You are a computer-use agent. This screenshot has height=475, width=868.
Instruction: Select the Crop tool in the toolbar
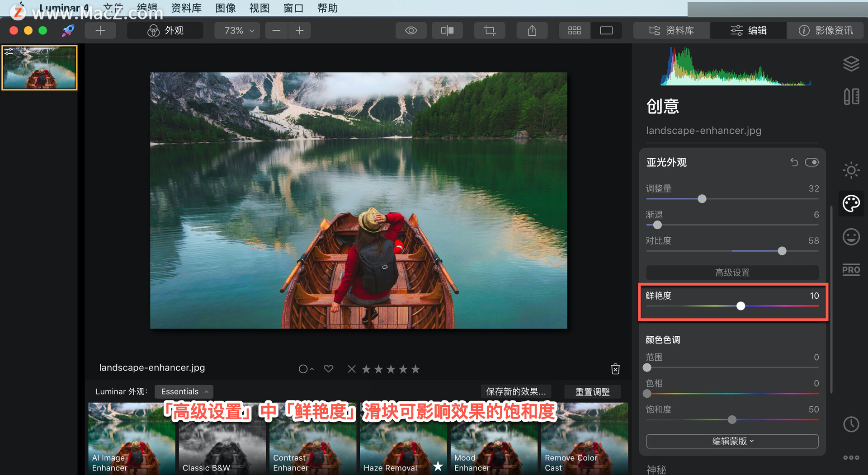tap(489, 30)
